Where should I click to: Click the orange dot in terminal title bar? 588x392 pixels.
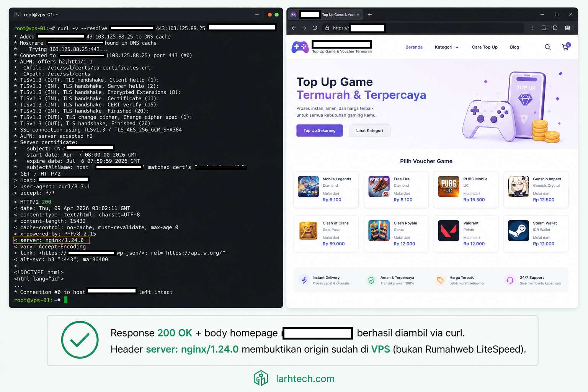(x=269, y=15)
